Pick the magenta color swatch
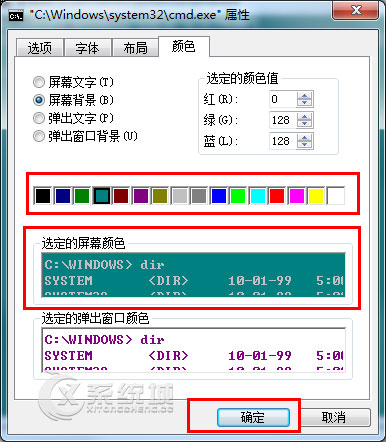The image size is (386, 442). point(296,196)
